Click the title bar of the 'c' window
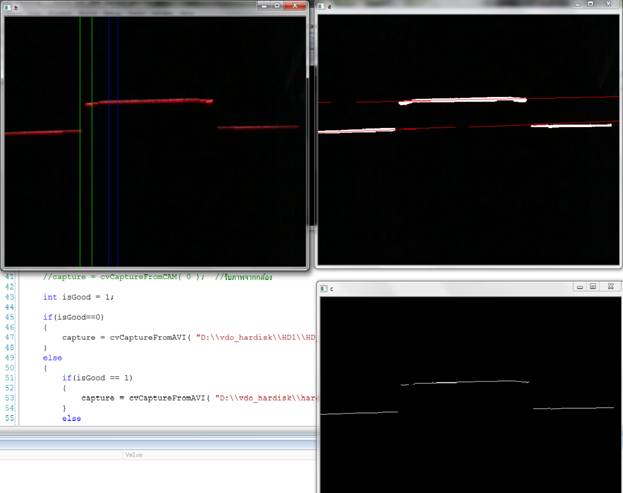The width and height of the screenshot is (623, 493). (x=450, y=288)
